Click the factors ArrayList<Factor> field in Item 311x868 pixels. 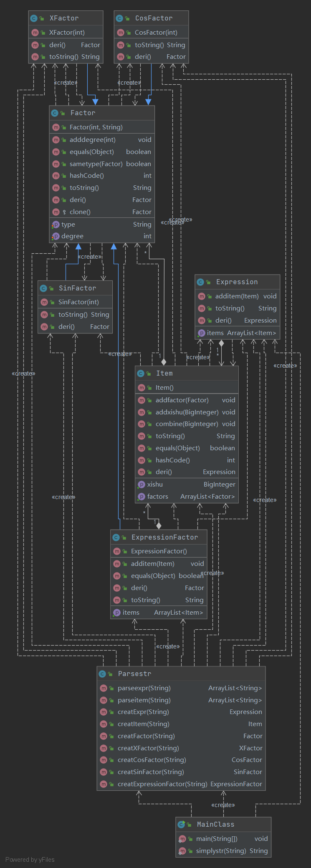(187, 497)
